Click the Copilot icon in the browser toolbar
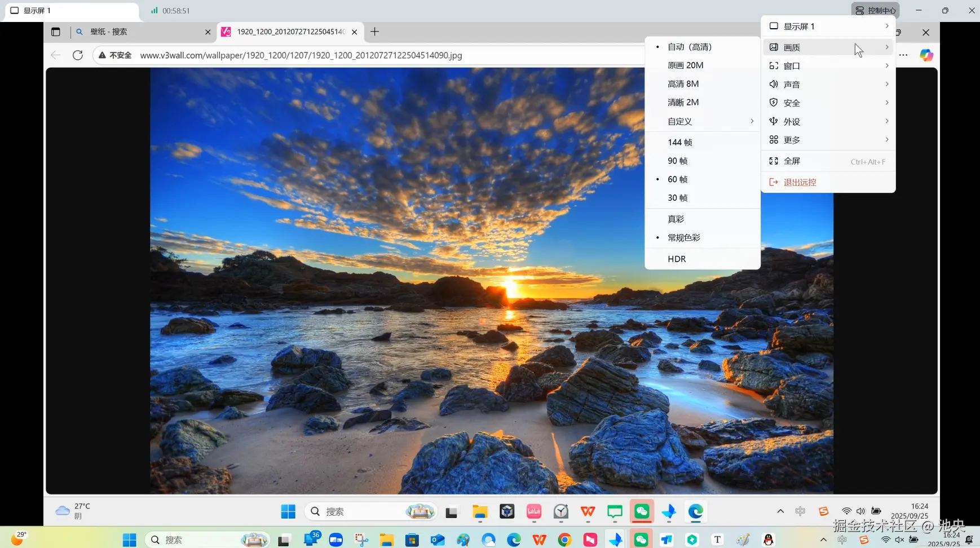 [926, 55]
